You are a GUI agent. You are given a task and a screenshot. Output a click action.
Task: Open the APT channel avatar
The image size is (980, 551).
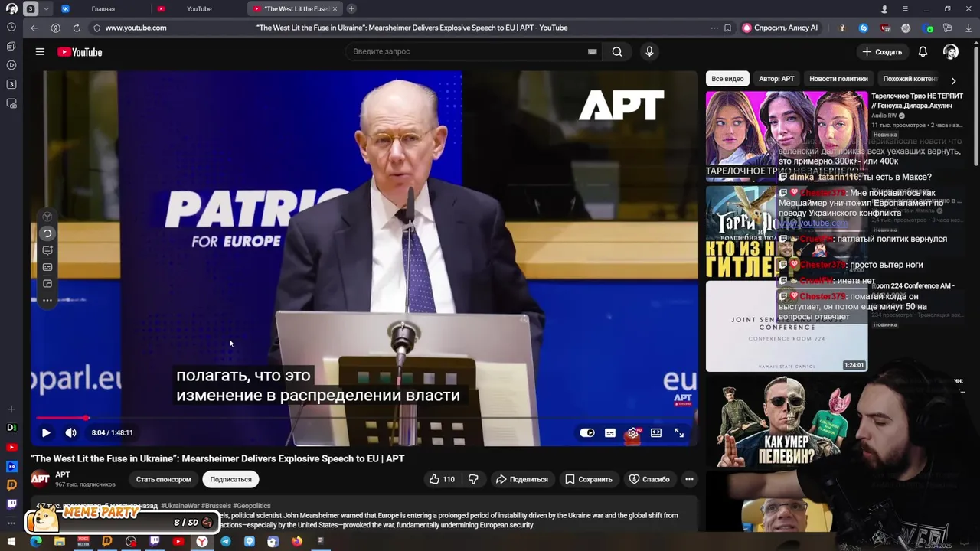(40, 479)
